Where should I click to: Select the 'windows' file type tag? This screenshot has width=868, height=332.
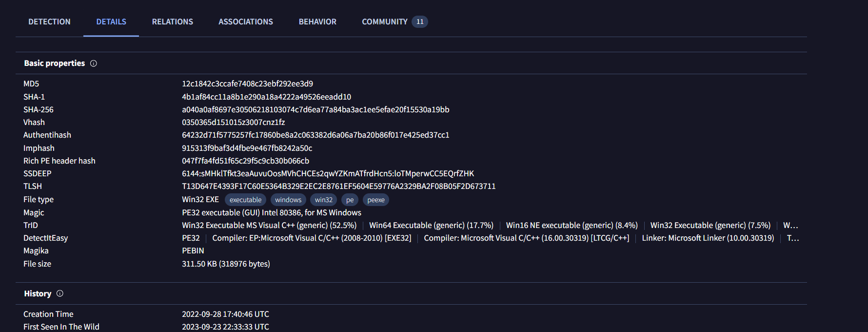pyautogui.click(x=288, y=200)
